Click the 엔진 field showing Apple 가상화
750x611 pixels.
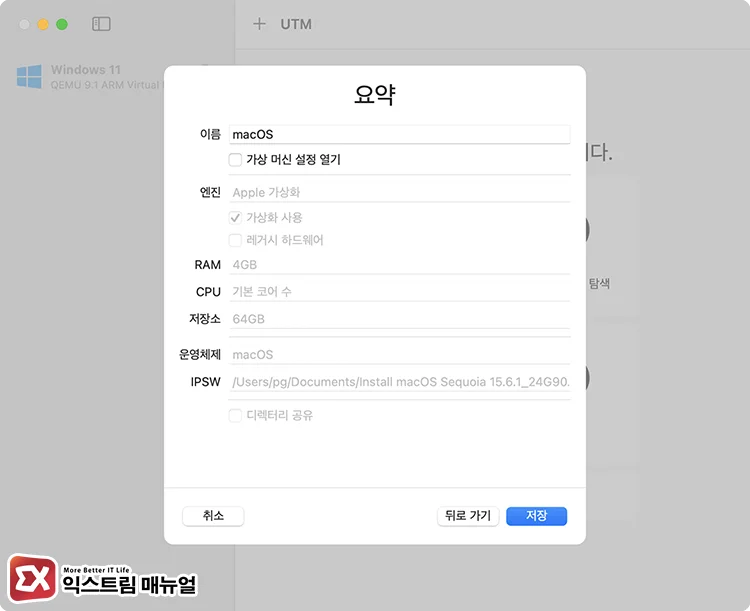[399, 192]
